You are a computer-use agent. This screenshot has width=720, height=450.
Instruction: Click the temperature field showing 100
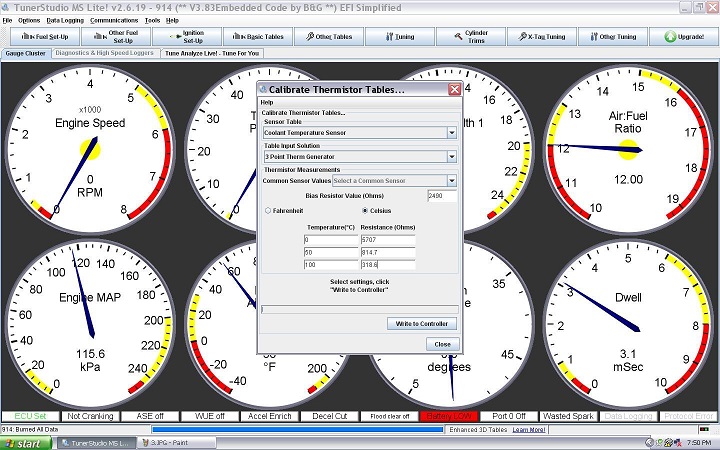pos(331,264)
